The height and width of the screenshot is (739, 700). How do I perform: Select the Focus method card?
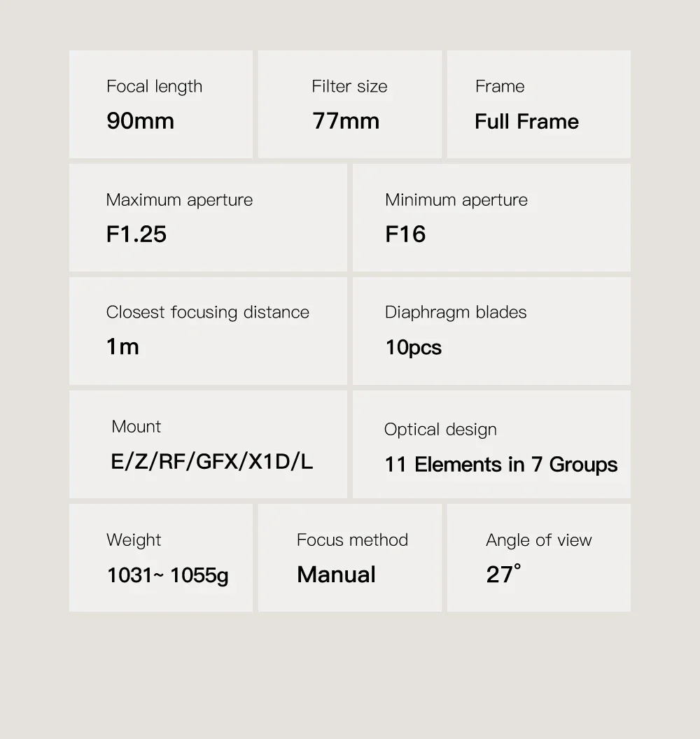click(350, 558)
